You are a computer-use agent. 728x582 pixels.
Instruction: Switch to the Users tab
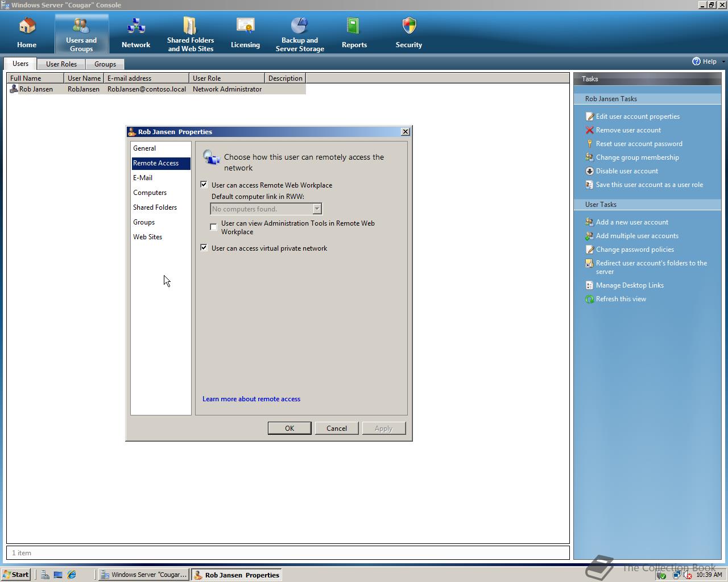[x=20, y=64]
